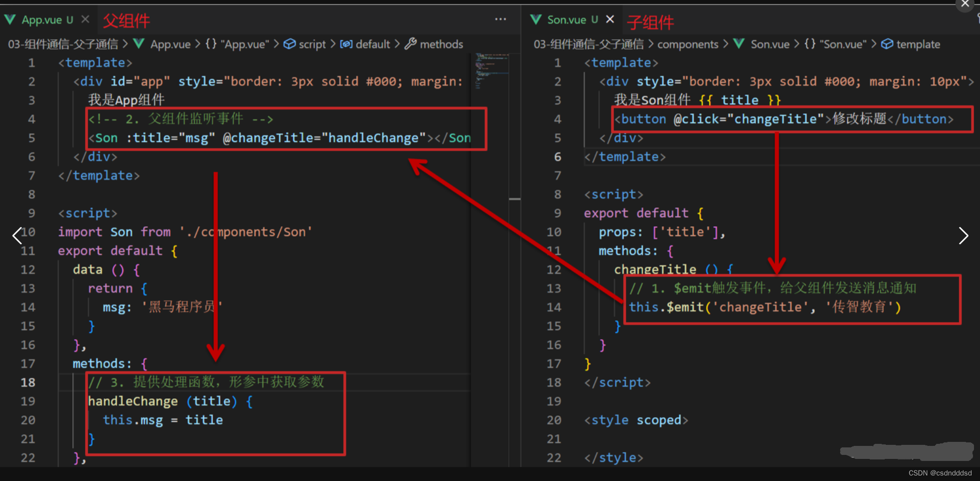The image size is (980, 481).
Task: Select the methods breadcrumb in App.vue
Action: [441, 44]
